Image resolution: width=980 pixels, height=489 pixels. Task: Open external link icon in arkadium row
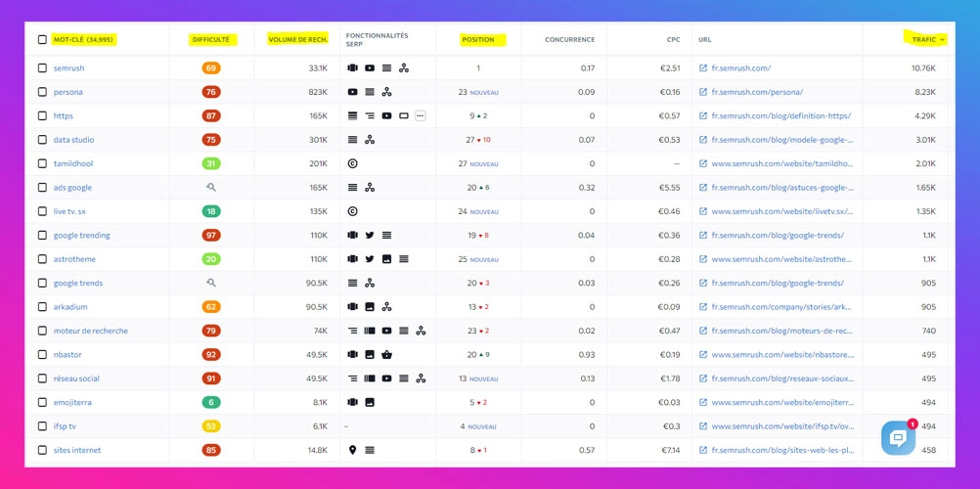point(703,307)
